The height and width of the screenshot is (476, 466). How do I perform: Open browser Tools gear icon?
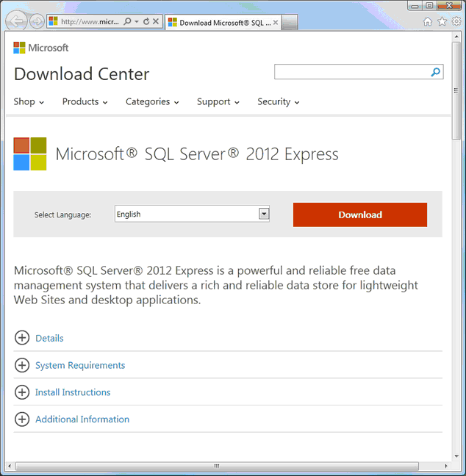[x=456, y=21]
